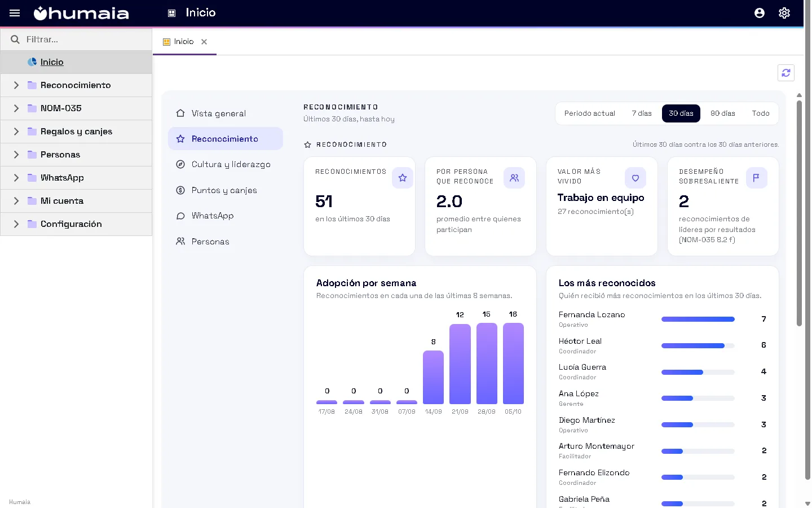Click the home icon beside Vista general

[180, 113]
